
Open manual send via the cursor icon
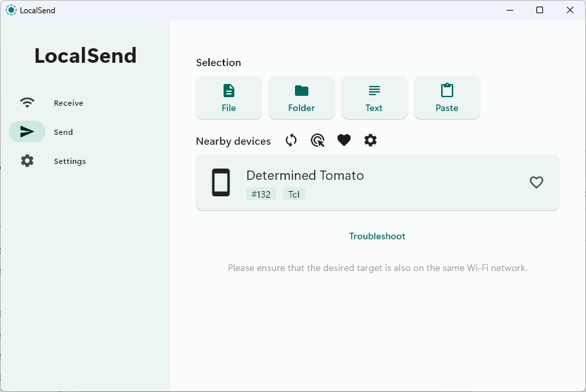pos(317,140)
